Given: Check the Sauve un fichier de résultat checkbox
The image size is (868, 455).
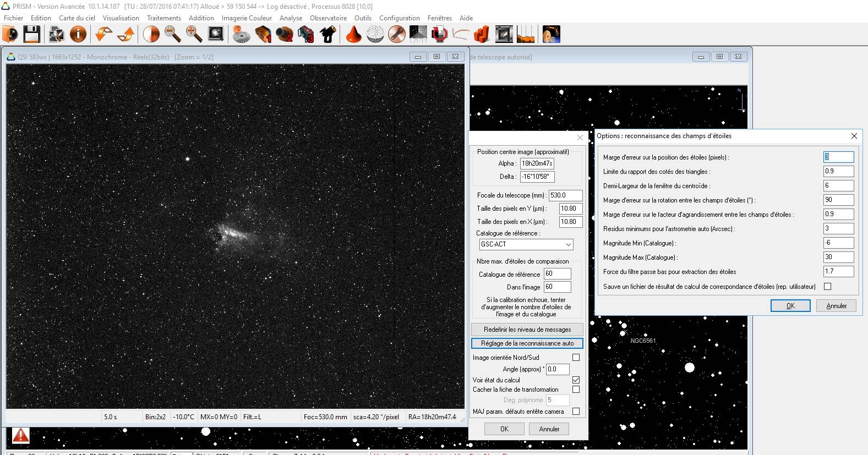Looking at the screenshot, I should coord(827,286).
